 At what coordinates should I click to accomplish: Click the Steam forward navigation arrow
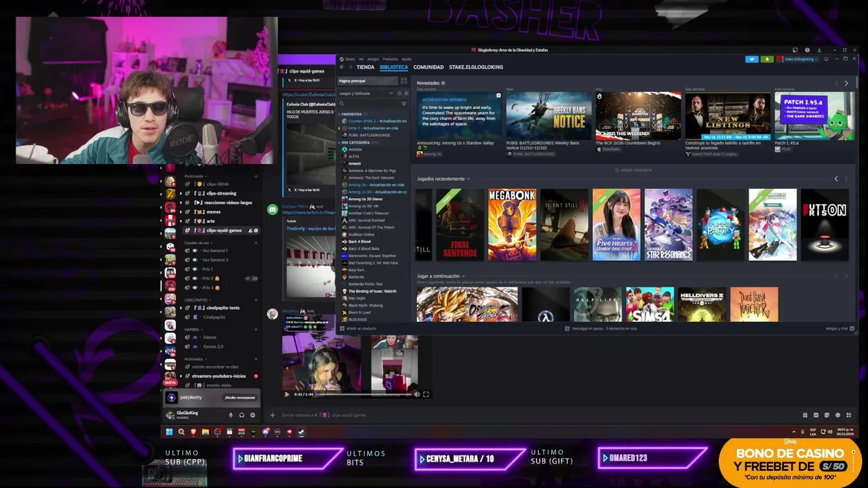350,67
